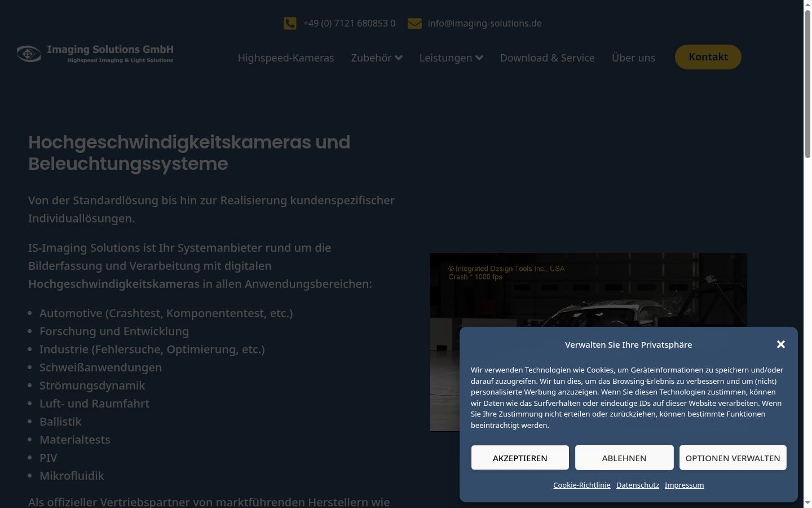Go to the Über uns page
This screenshot has width=812, height=508.
tap(633, 58)
